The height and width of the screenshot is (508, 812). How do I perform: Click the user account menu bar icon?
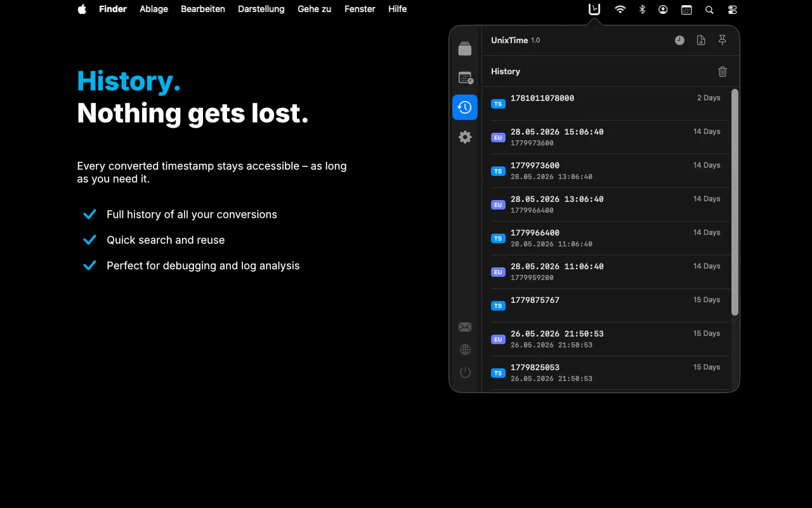[x=663, y=10]
